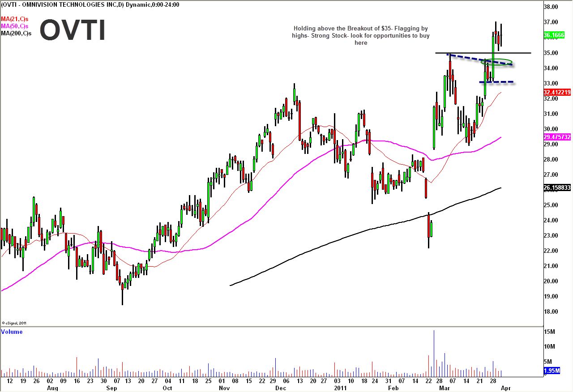Select the MA(200,C)s indicator label
The width and height of the screenshot is (573, 392).
pos(16,33)
